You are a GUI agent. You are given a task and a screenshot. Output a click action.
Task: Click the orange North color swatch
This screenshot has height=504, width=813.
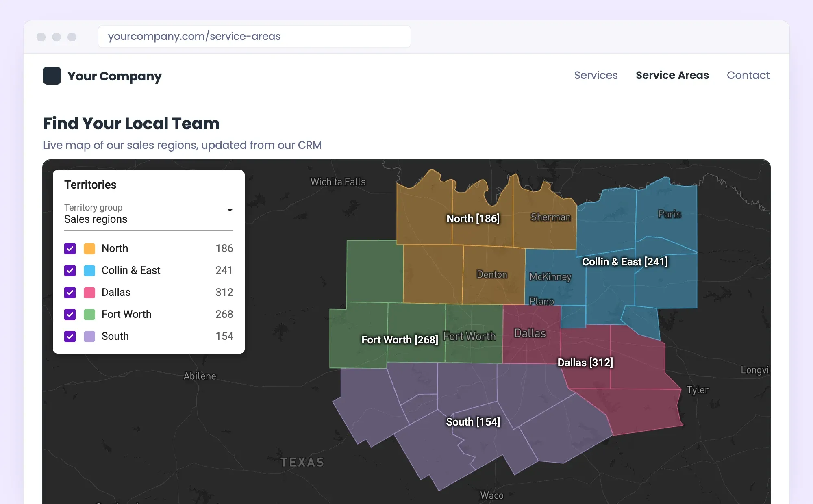click(89, 249)
